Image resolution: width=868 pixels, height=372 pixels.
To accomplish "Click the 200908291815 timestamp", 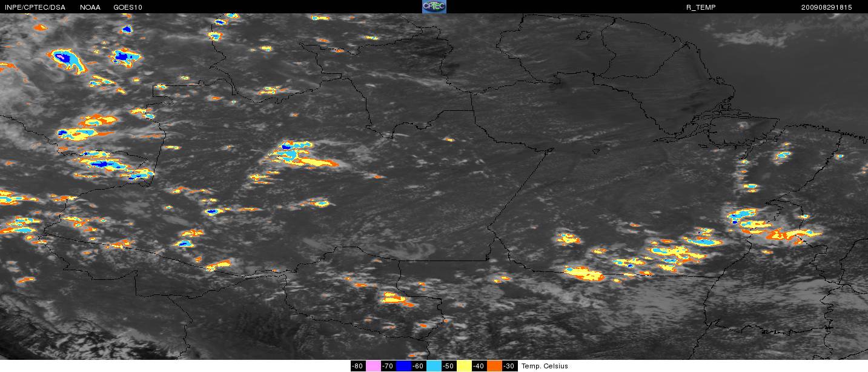I will 826,7.
